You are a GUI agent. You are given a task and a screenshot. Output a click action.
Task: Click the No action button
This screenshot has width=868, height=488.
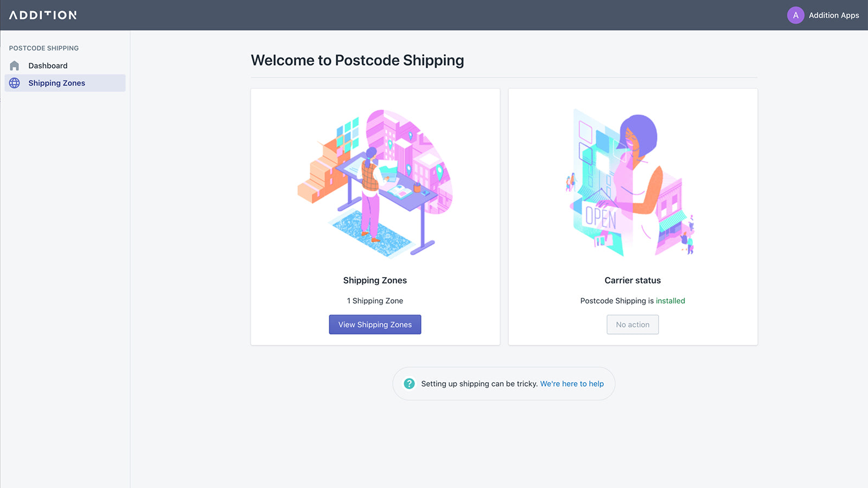point(633,325)
